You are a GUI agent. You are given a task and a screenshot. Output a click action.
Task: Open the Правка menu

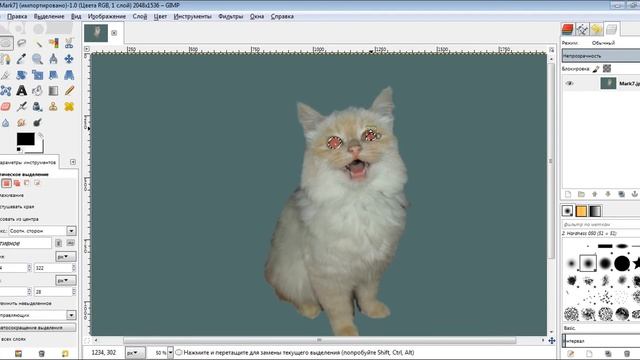coord(17,16)
